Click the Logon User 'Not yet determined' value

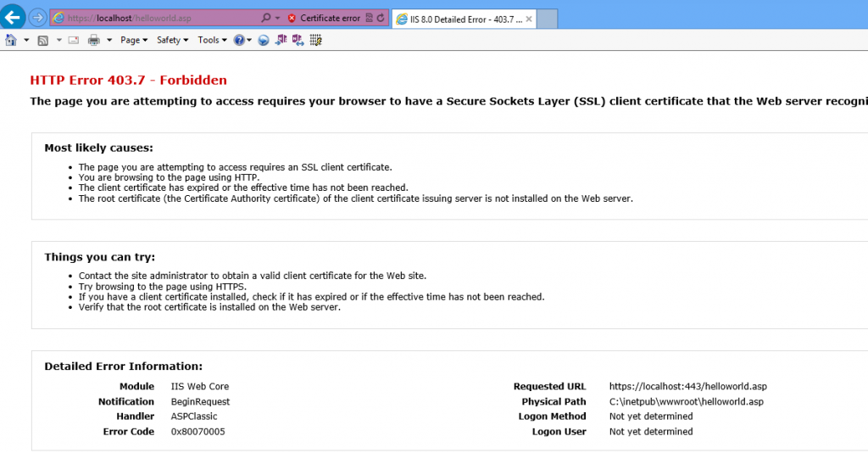[x=651, y=432]
